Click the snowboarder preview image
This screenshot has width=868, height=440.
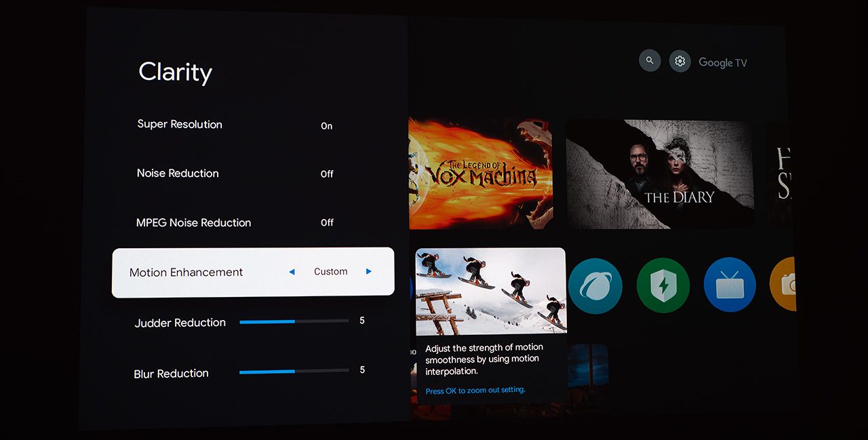coord(490,292)
